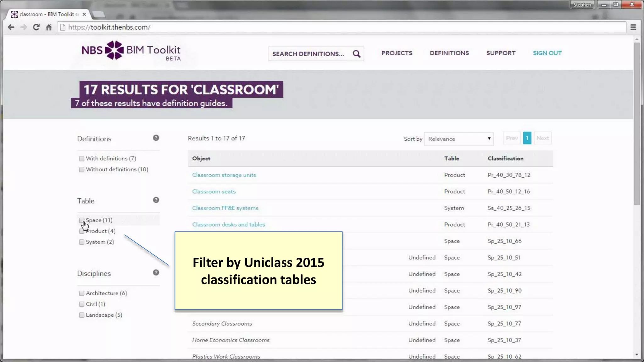Screen dimensions: 644x362
Task: Go back using browser back arrow
Action: (x=11, y=27)
